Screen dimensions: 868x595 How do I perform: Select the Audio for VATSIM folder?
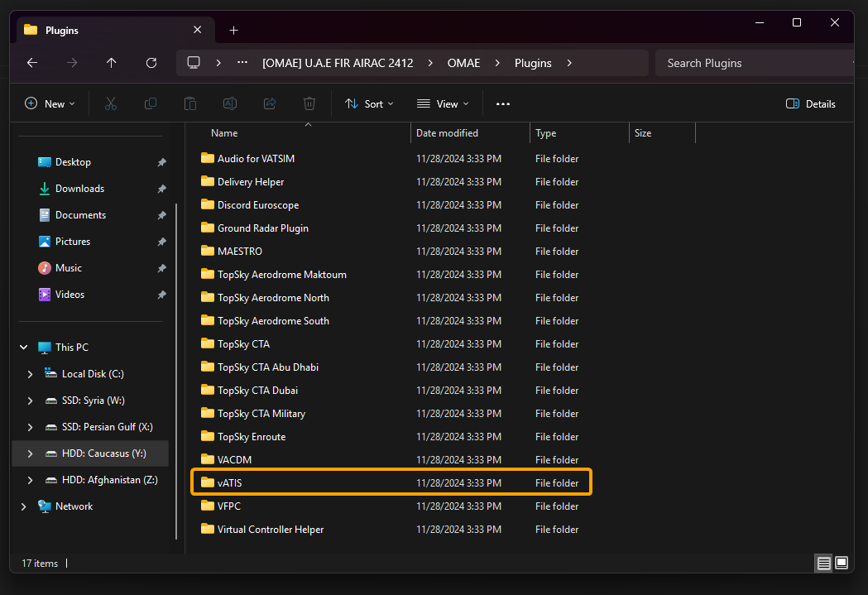pos(391,159)
